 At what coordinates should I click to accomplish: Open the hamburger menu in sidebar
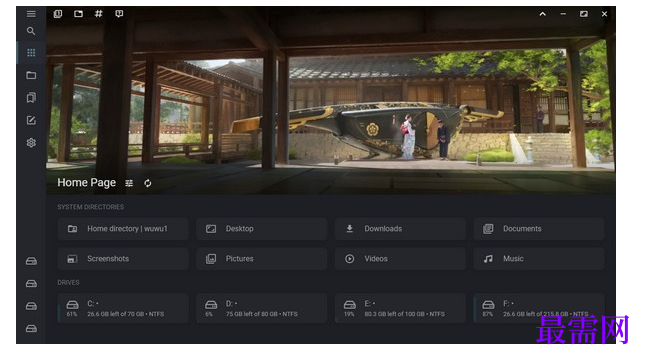(31, 14)
